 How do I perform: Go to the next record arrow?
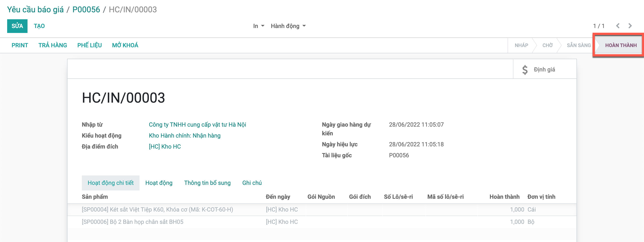630,26
